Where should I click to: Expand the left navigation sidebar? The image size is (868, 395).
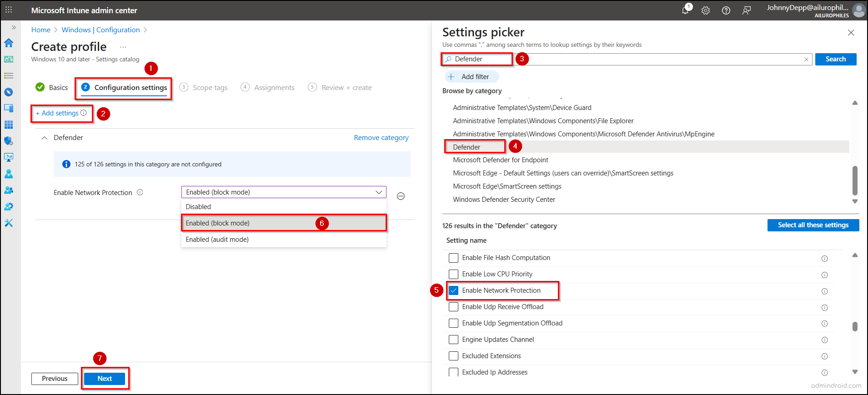point(14,28)
